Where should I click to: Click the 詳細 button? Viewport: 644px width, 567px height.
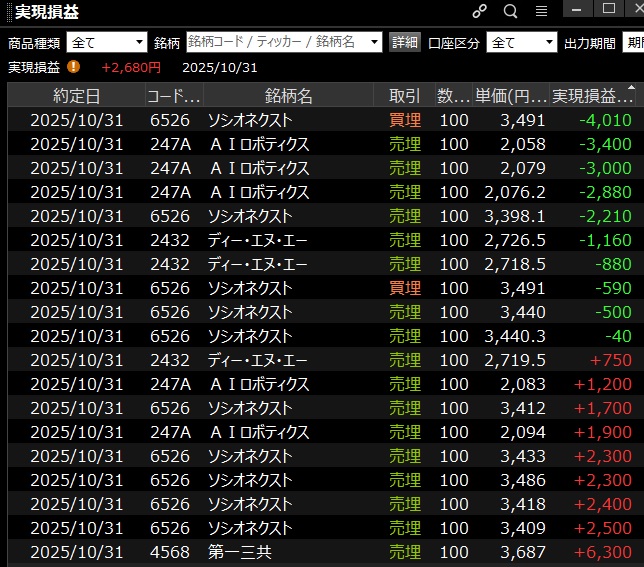405,43
